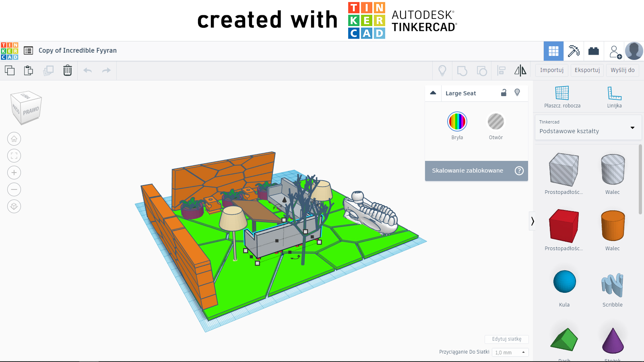Redo the last action
This screenshot has height=362, width=644.
[106, 70]
